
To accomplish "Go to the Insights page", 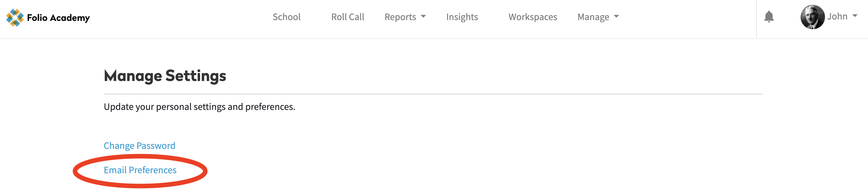I will click(462, 17).
